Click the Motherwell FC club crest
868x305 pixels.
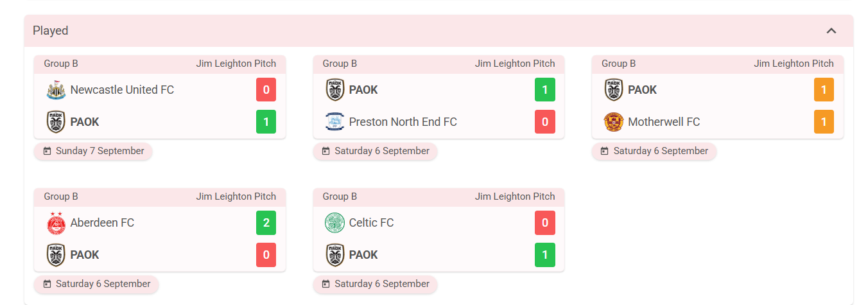pos(614,122)
